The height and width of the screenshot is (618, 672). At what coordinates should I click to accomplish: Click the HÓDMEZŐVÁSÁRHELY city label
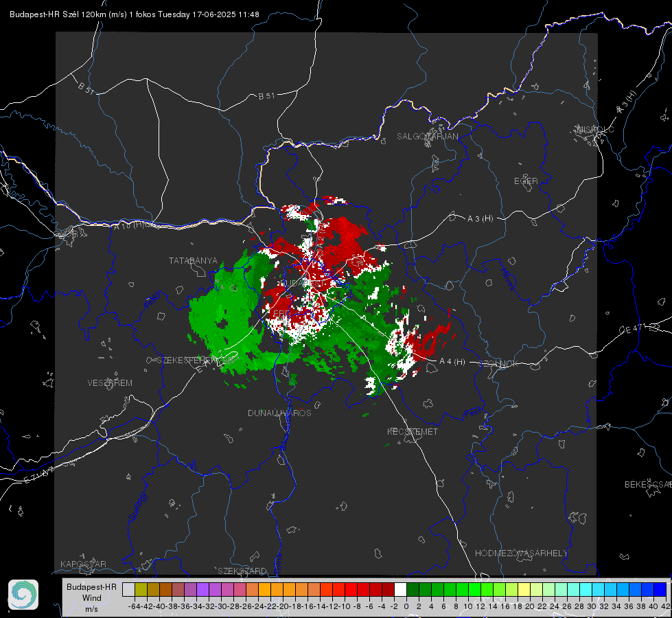(x=521, y=553)
